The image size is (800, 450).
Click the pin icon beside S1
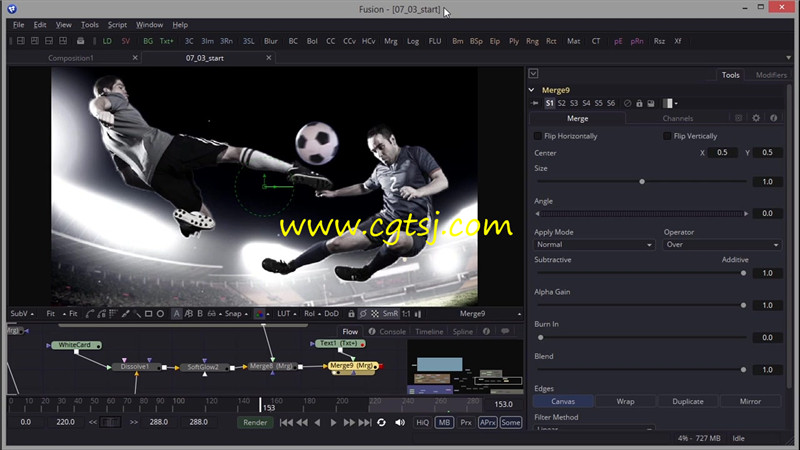coord(535,103)
